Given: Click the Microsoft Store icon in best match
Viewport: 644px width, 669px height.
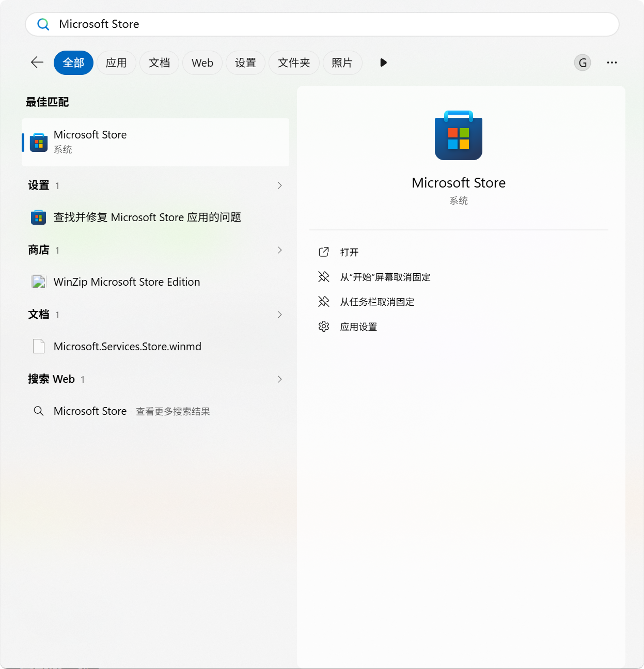Looking at the screenshot, I should (39, 143).
